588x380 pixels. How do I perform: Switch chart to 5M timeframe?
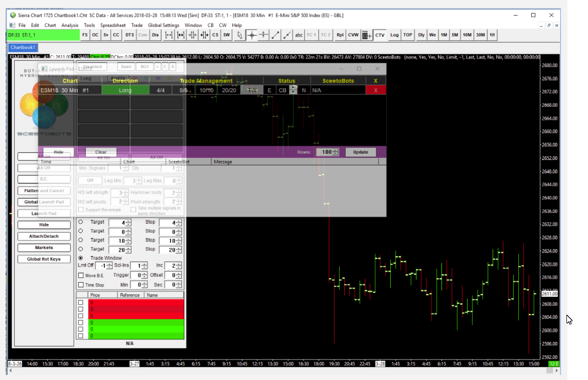tap(455, 35)
